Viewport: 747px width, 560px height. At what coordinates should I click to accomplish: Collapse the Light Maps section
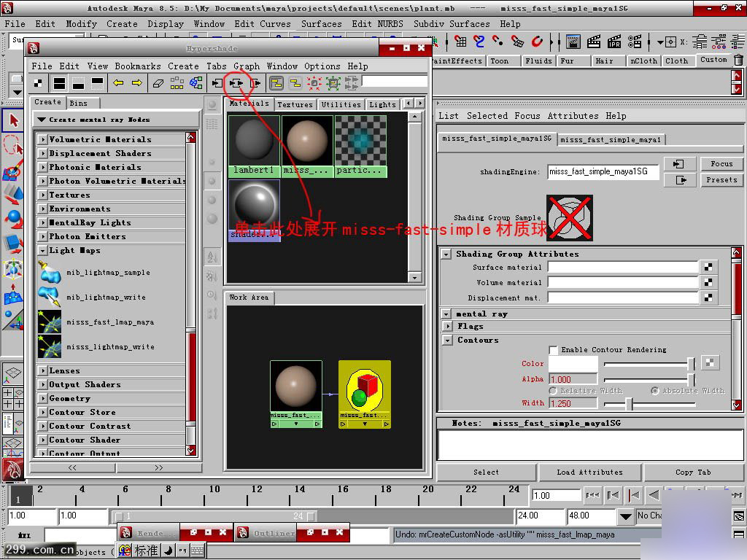coord(43,250)
